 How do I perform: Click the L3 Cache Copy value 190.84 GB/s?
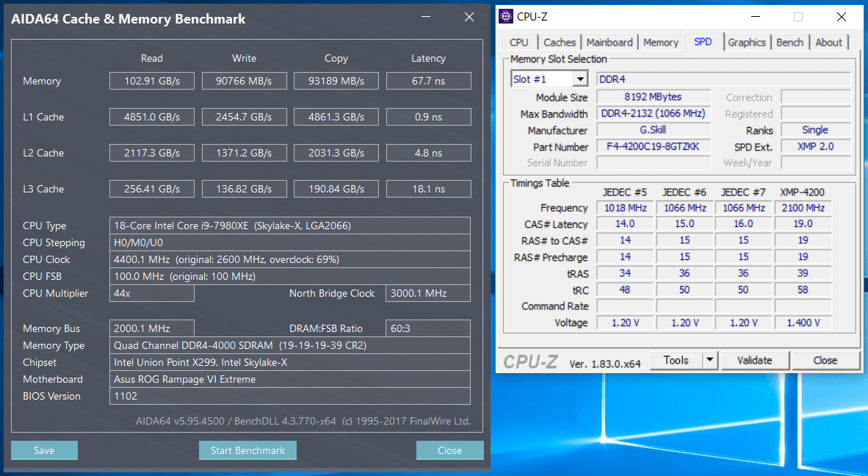336,189
